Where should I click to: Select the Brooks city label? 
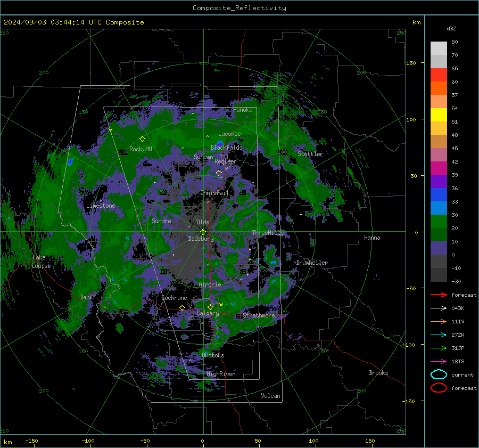point(378,373)
